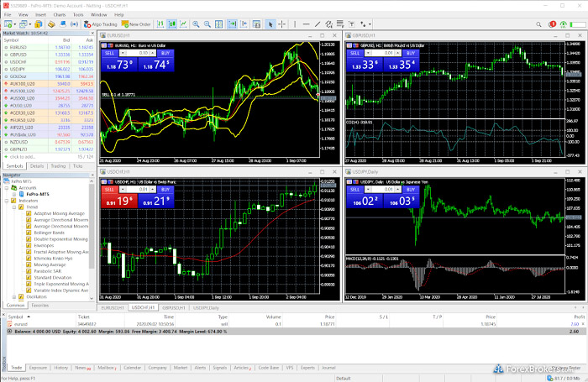Click BUY button on USDJPY chart
The height and width of the screenshot is (382, 588).
(x=411, y=189)
